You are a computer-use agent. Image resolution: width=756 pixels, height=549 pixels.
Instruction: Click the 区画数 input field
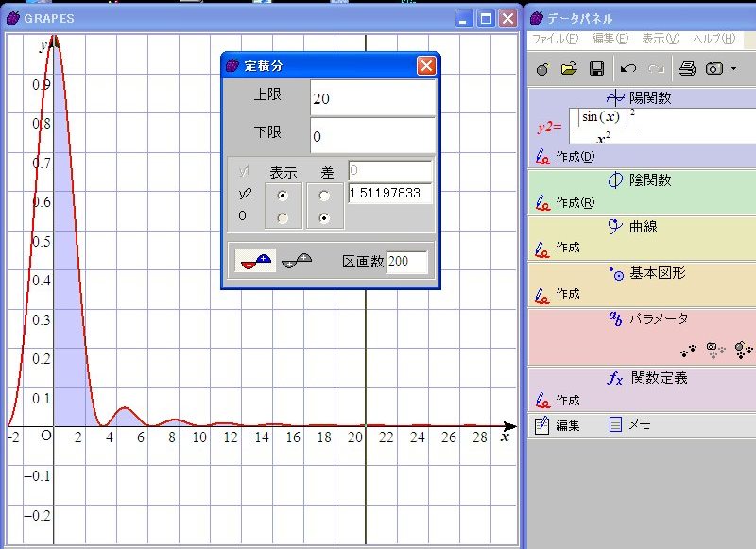tap(407, 261)
